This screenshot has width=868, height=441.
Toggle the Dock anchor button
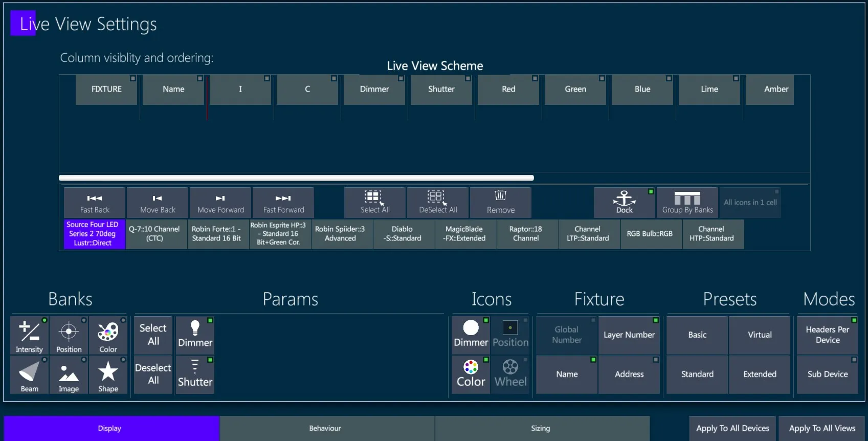625,203
